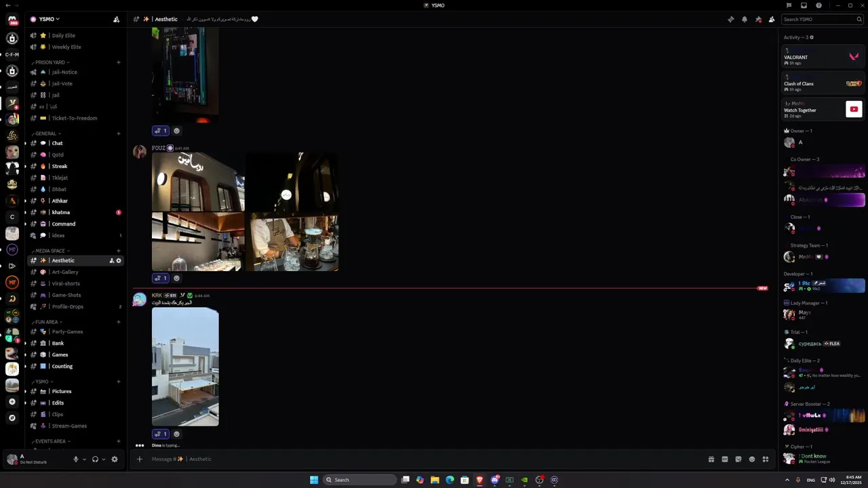Create channel in FUN AREA category
The width and height of the screenshot is (868, 488).
tap(119, 322)
